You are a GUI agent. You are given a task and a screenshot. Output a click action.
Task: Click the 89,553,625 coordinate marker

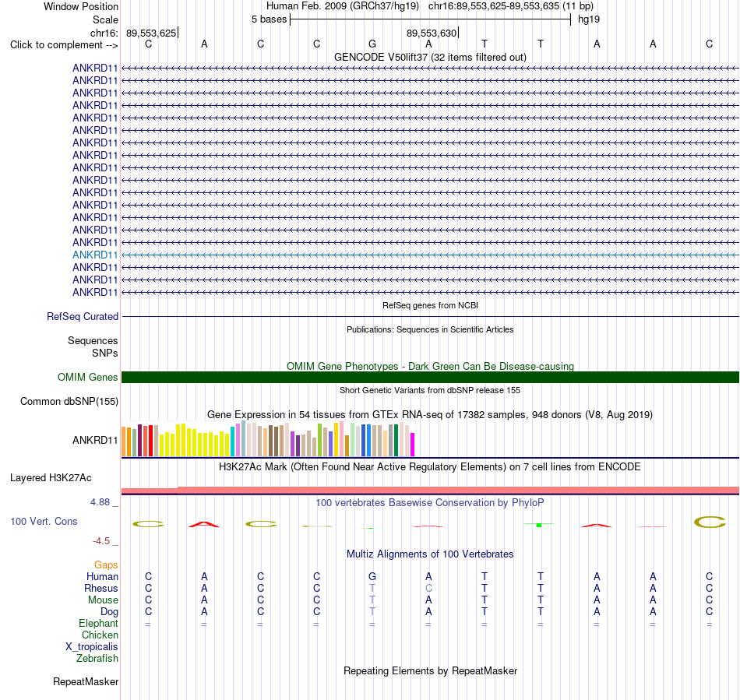pos(151,33)
